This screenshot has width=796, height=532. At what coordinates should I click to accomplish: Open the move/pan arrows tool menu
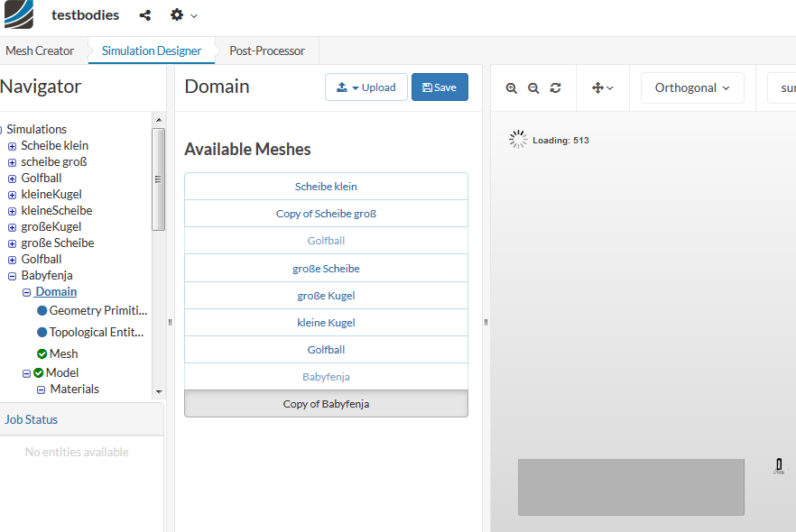point(602,88)
